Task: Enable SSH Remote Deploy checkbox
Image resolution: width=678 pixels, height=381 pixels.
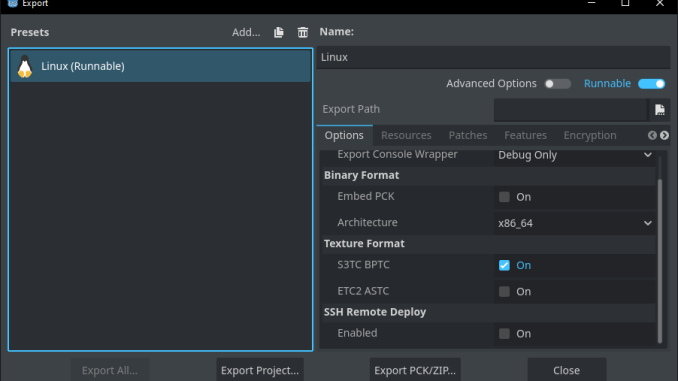Action: click(504, 334)
